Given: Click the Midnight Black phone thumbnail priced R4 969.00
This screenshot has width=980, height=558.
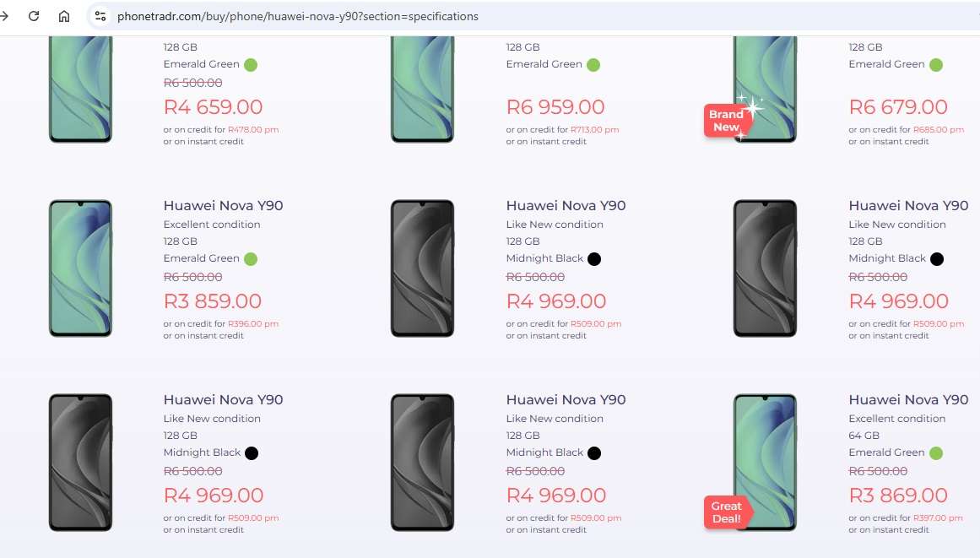Looking at the screenshot, I should [422, 268].
